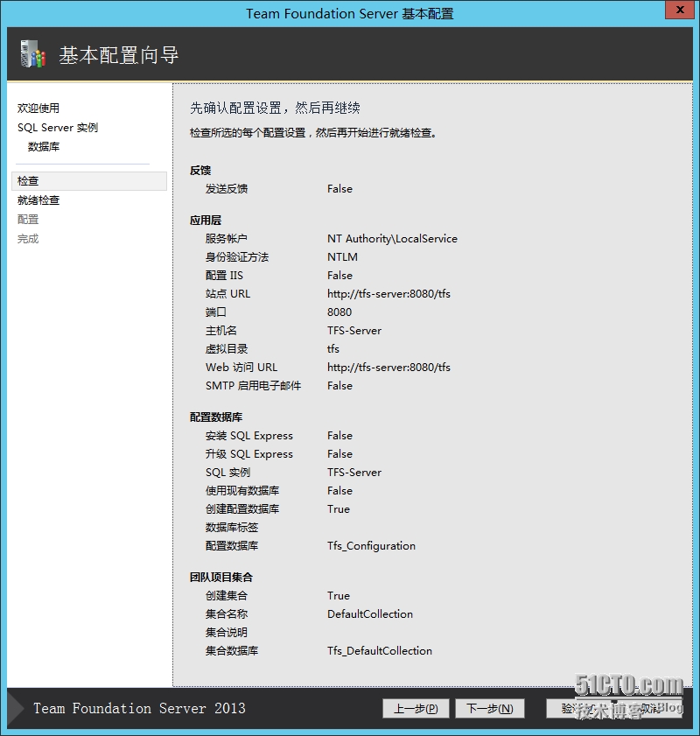The height and width of the screenshot is (736, 700).
Task: Click the False value for 升级 SQL Express
Action: (x=339, y=454)
